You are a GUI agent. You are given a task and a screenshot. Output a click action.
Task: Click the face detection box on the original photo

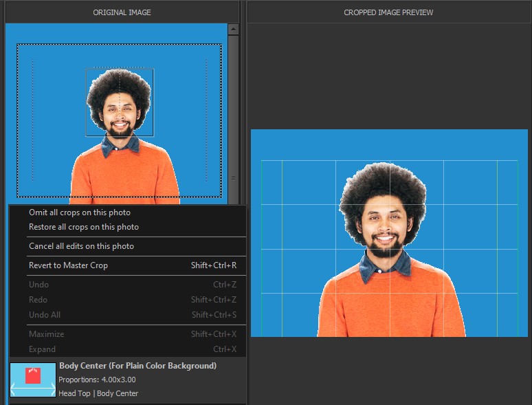coord(120,102)
